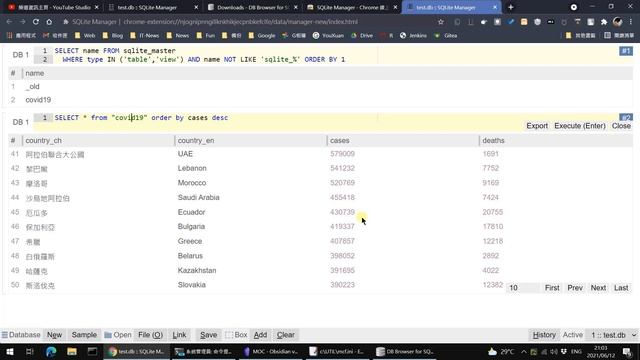This screenshot has height=360, width=640.
Task: Click the Export button
Action: [x=537, y=126]
